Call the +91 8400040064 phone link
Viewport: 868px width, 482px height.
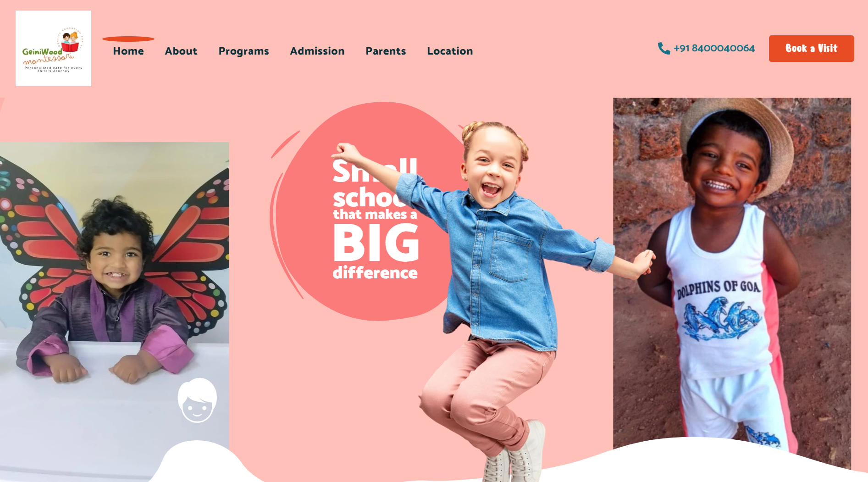coord(714,48)
